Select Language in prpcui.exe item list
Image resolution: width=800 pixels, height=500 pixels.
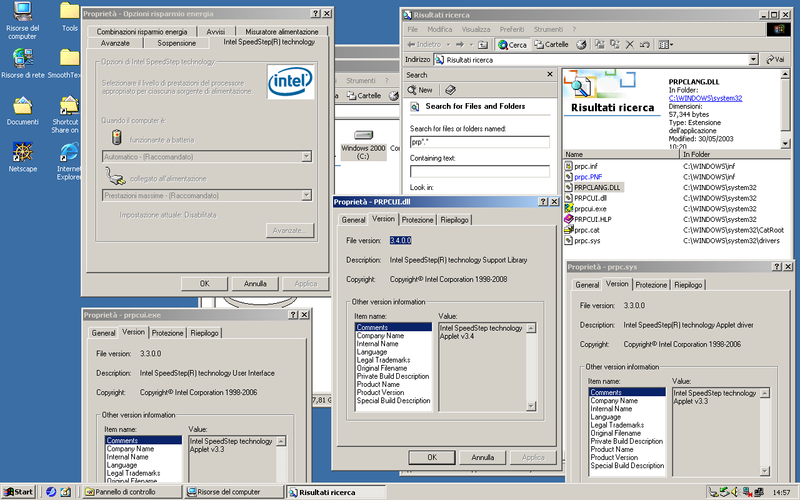coord(121,465)
